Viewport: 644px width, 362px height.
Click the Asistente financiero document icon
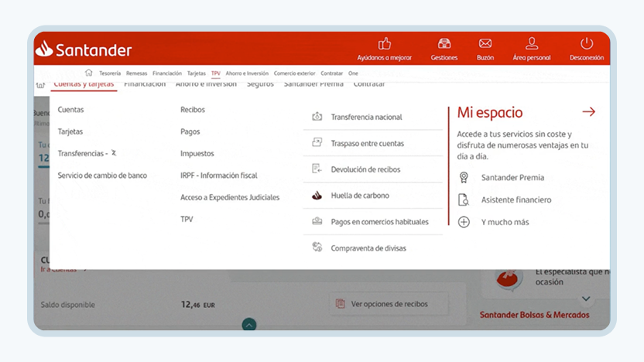click(464, 200)
